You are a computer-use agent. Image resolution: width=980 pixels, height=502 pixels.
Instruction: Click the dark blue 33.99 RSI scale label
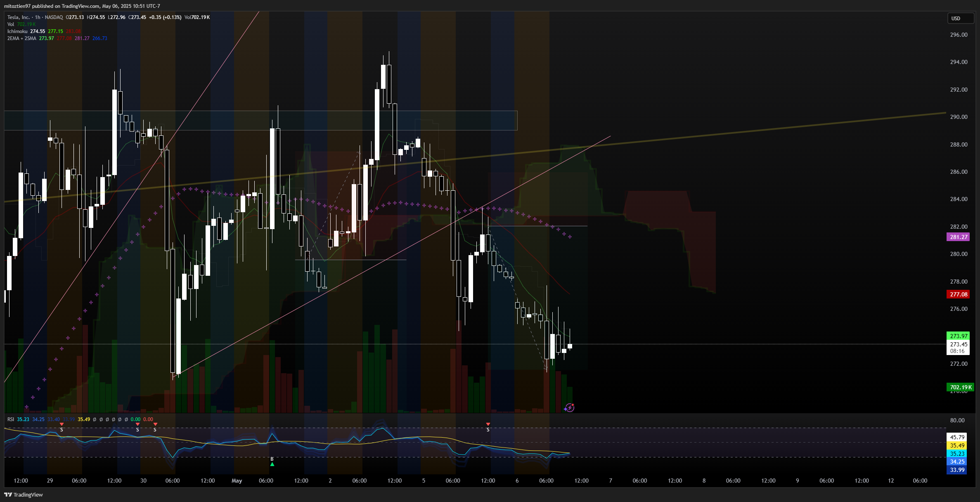(957, 470)
